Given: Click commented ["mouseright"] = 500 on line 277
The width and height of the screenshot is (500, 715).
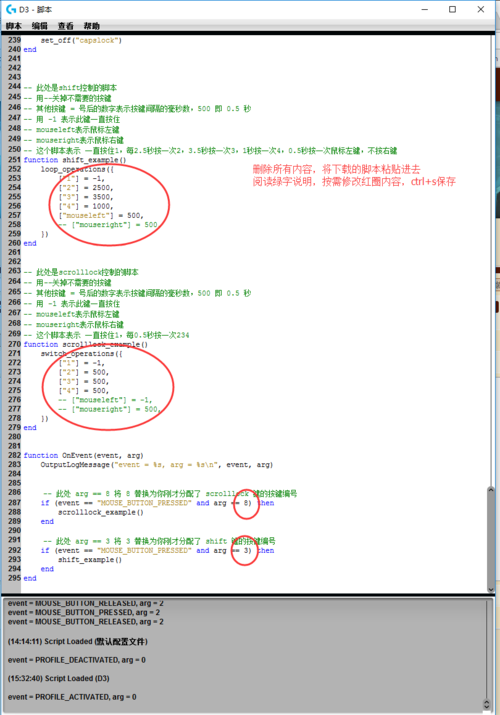Looking at the screenshot, I should pos(110,409).
